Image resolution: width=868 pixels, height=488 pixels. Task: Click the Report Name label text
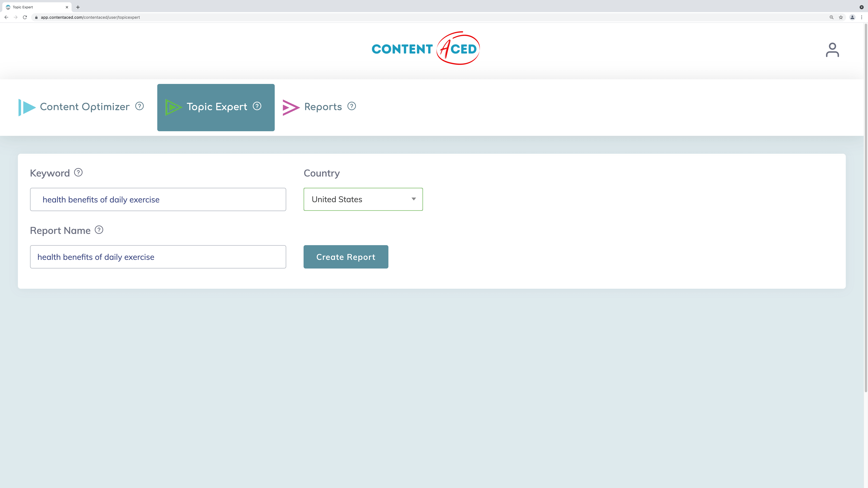click(x=60, y=231)
